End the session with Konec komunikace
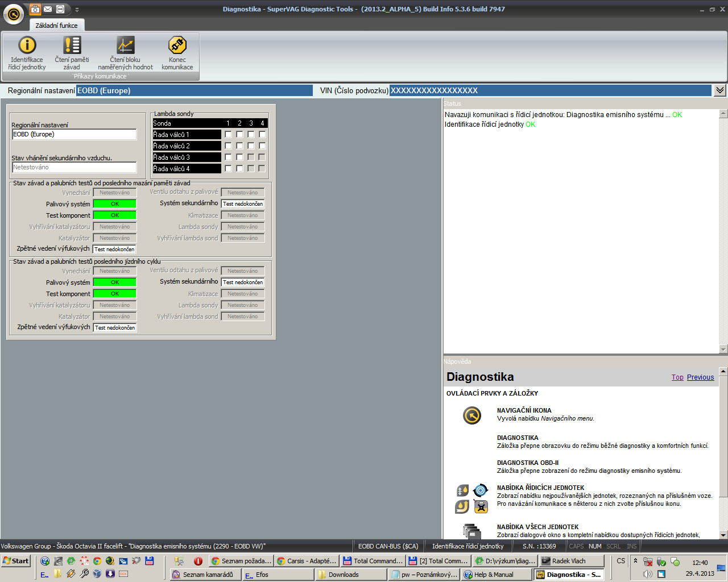Screen dimensions: 728x582 [x=177, y=53]
